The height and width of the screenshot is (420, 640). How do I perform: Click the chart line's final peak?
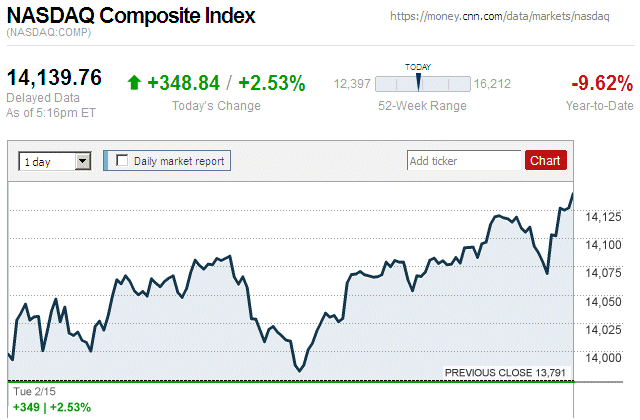pos(572,194)
